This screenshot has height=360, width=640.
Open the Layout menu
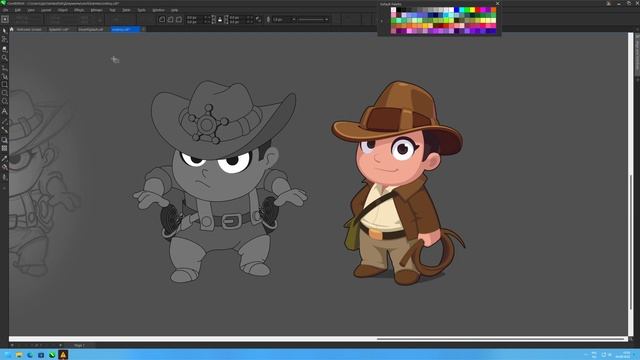pos(46,10)
